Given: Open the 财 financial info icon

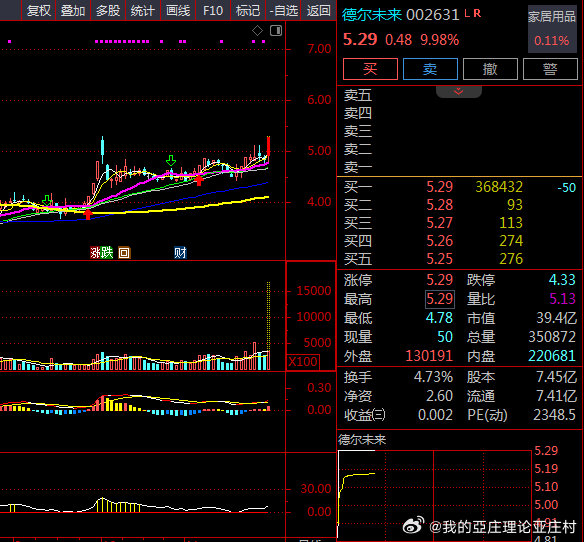Looking at the screenshot, I should [x=180, y=253].
